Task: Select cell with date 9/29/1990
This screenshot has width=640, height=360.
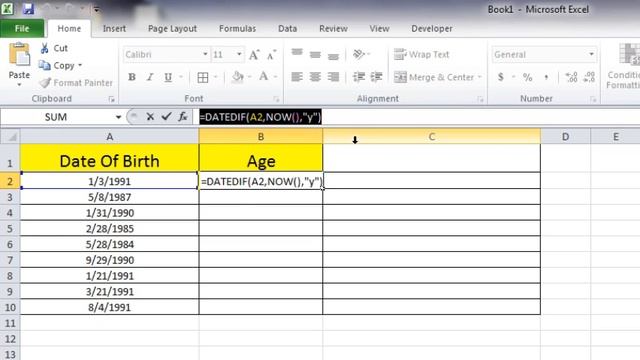Action: coord(109,260)
